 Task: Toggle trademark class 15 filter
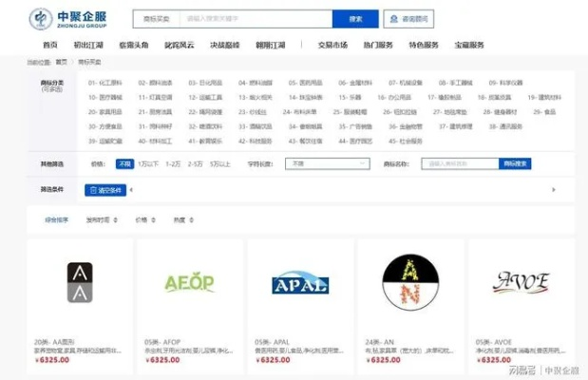(x=350, y=97)
